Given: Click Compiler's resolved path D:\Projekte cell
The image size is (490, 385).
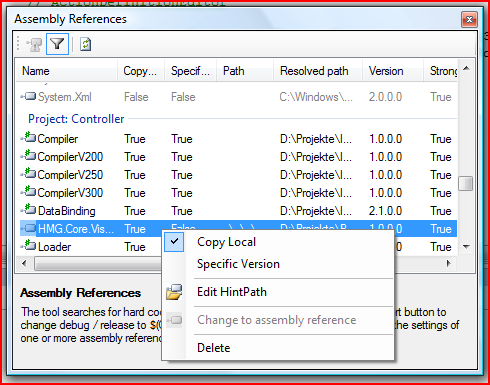Looking at the screenshot, I should pos(316,139).
